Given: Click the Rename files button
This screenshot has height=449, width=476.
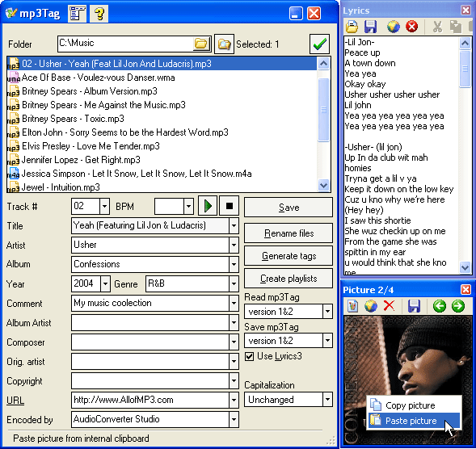Looking at the screenshot, I should tap(289, 233).
